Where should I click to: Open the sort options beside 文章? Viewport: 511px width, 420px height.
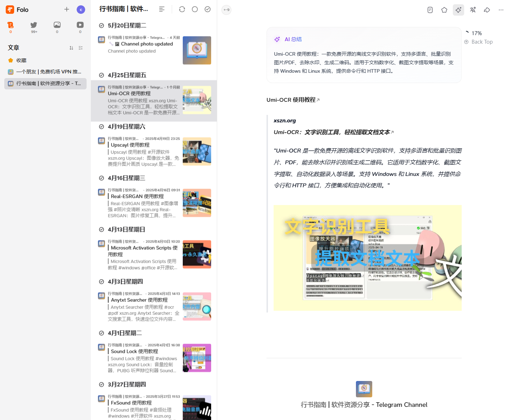pyautogui.click(x=71, y=48)
